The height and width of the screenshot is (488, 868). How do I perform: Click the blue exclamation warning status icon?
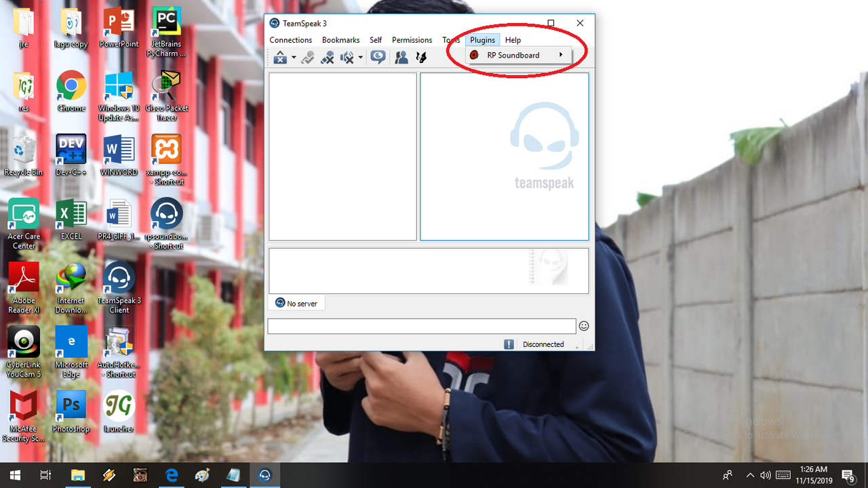509,344
